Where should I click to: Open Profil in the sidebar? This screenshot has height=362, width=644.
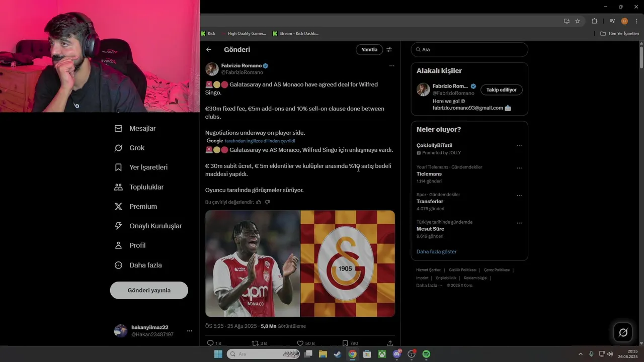[x=130, y=245]
